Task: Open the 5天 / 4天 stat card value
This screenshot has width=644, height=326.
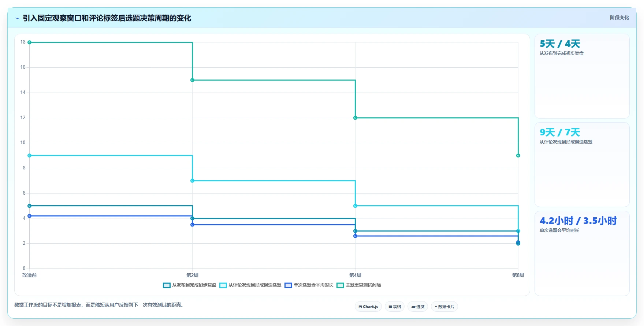Action: [x=560, y=44]
